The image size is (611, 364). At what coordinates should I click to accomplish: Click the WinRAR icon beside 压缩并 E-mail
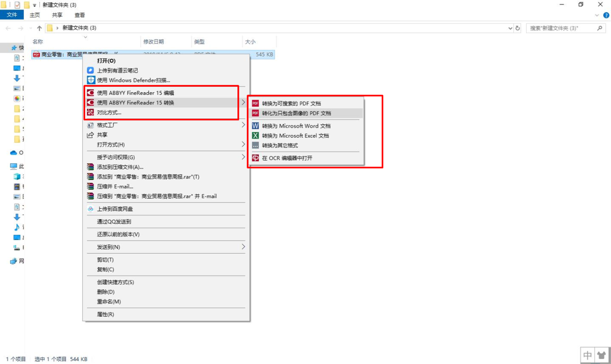91,187
